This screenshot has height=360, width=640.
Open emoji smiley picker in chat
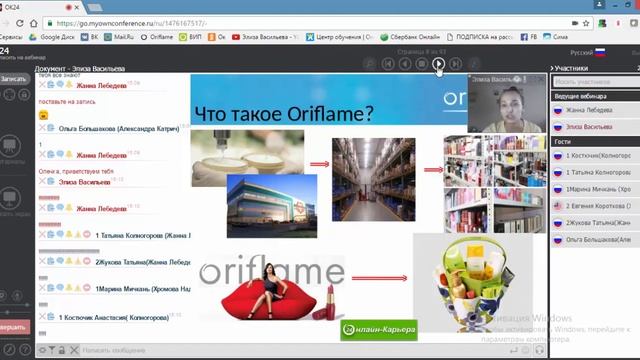pyautogui.click(x=526, y=350)
